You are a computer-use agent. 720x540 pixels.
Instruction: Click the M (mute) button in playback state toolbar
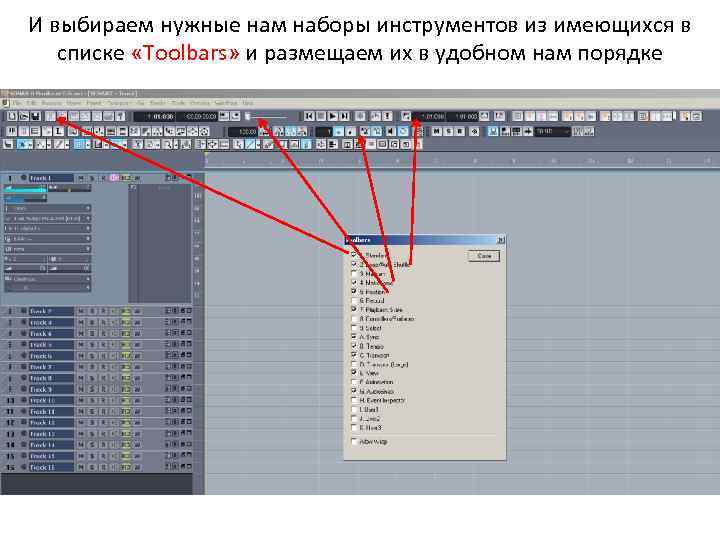[437, 132]
